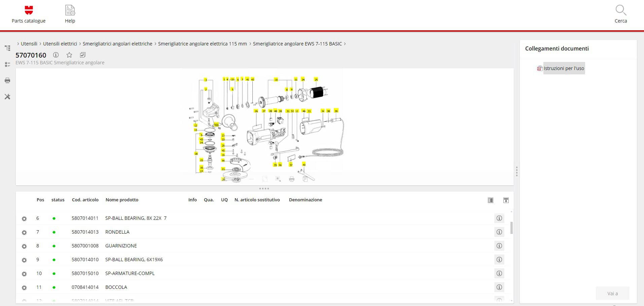Open the Help section

70,14
